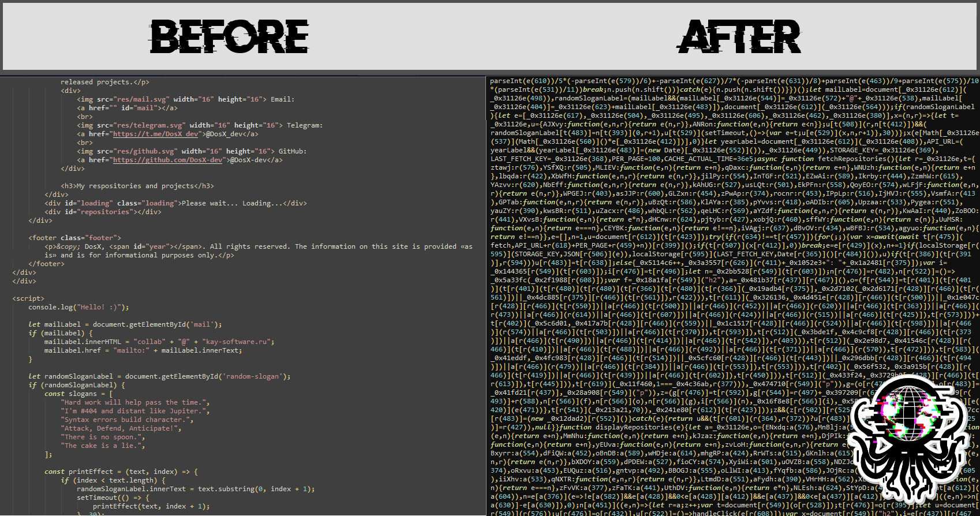The width and height of the screenshot is (980, 516).
Task: Click the 'Please wait... Loading...' div line
Action: pyautogui.click(x=176, y=203)
